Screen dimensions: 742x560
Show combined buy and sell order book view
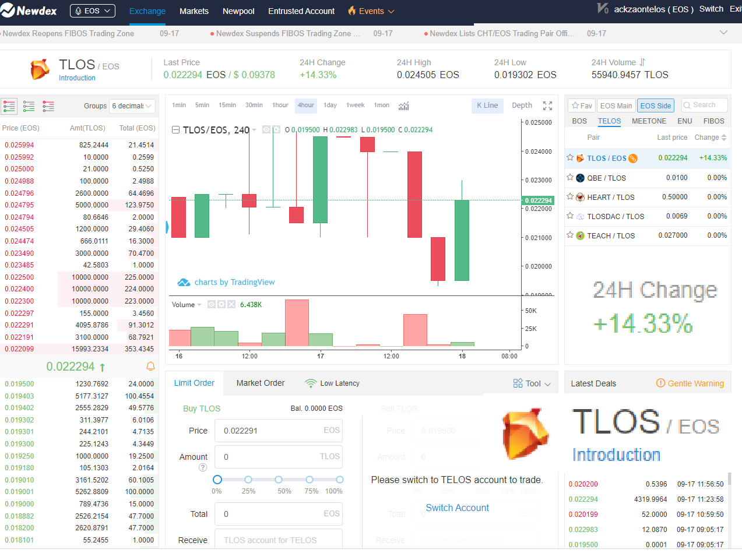pos(9,106)
